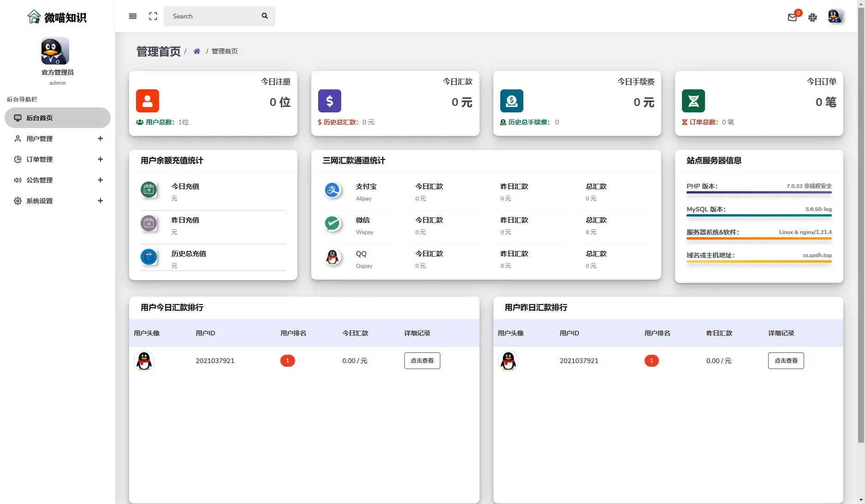Click the home icon in breadcrumb
The width and height of the screenshot is (865, 504).
[197, 51]
